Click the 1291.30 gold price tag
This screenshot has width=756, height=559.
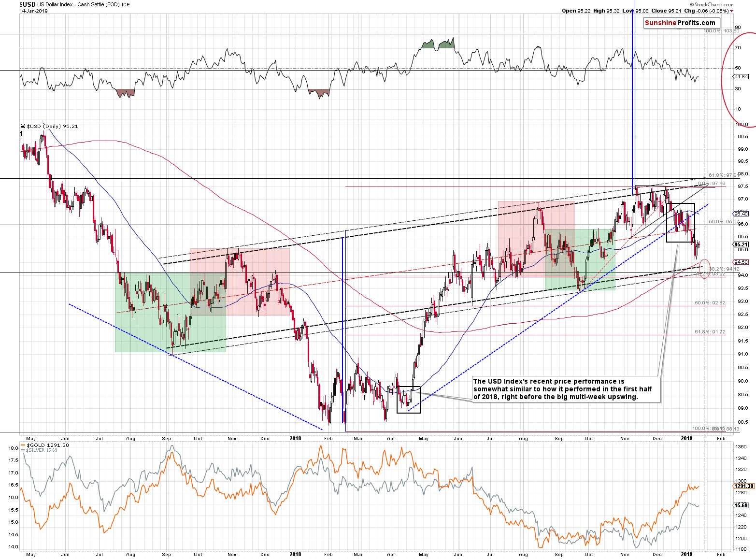point(743,486)
